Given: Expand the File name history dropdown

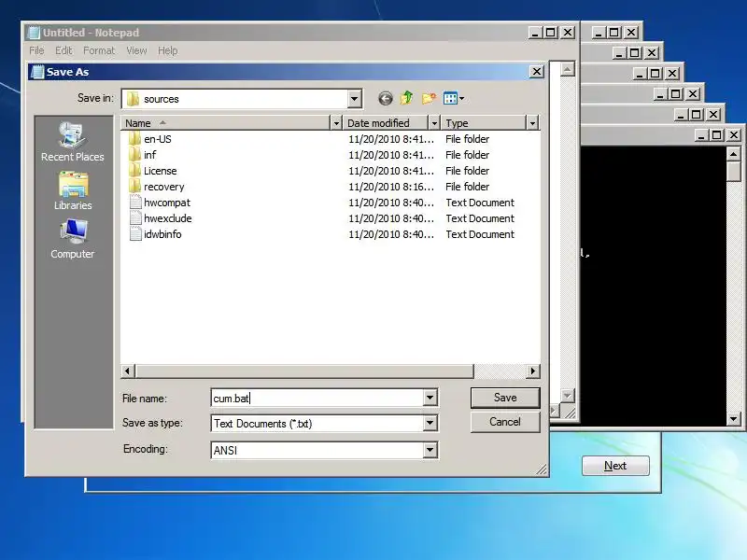Looking at the screenshot, I should coord(430,398).
